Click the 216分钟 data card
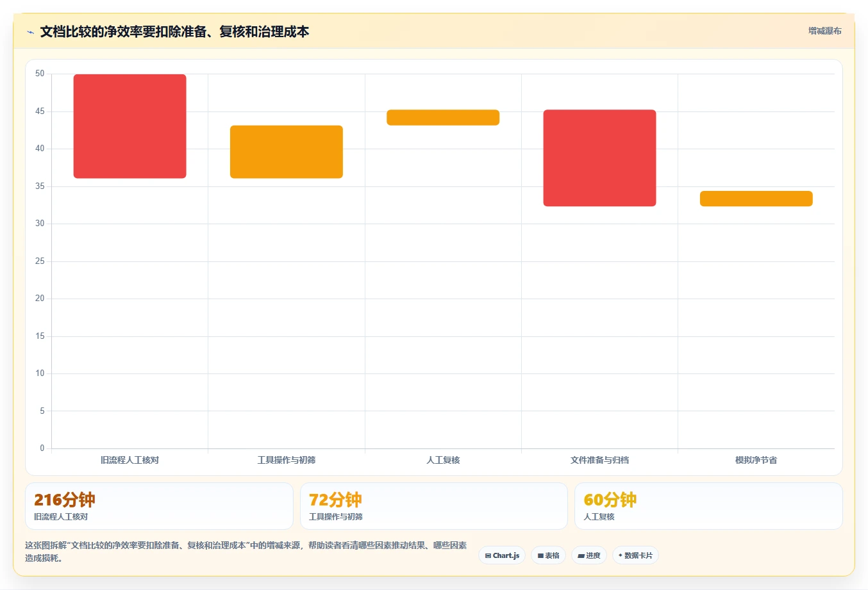This screenshot has width=868, height=590. [x=159, y=506]
